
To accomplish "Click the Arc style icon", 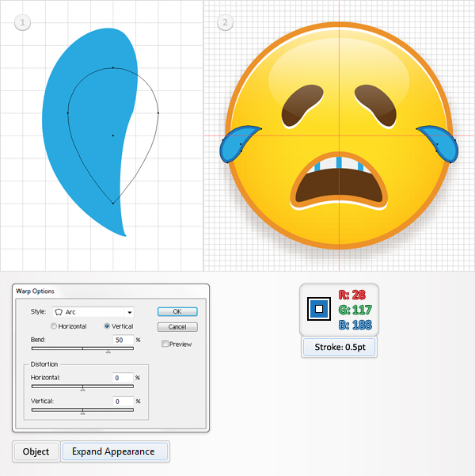I will pyautogui.click(x=59, y=312).
